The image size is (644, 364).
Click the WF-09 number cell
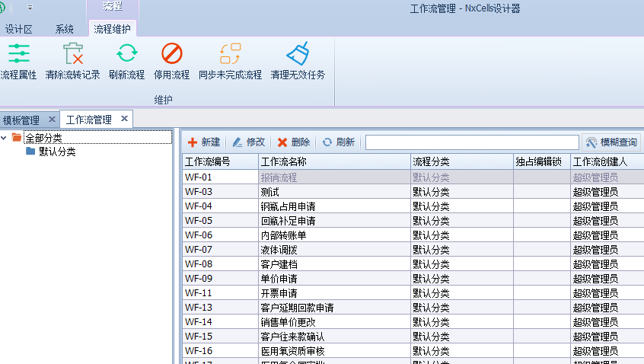(220, 279)
